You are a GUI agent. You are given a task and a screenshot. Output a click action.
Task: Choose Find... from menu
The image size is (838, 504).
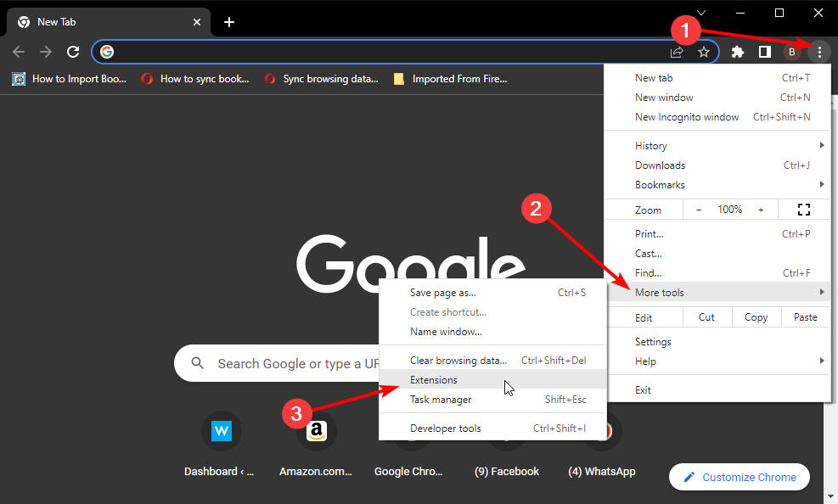click(717, 273)
